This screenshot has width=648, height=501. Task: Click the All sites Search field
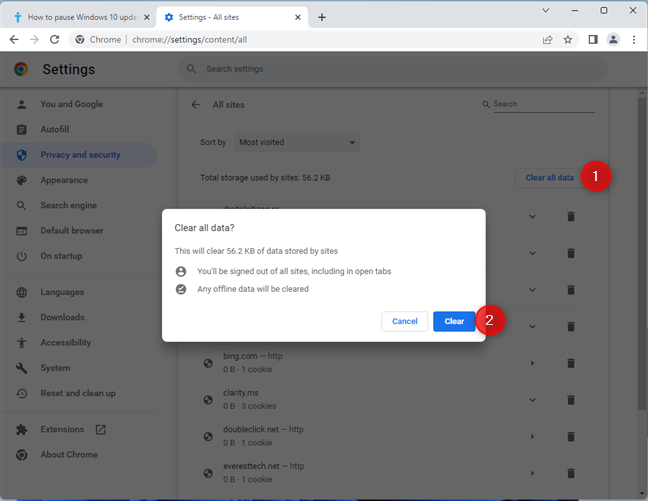pos(544,104)
